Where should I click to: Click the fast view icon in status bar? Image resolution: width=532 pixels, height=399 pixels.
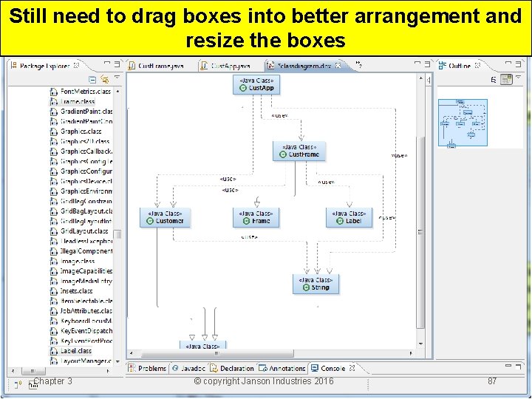[x=18, y=384]
